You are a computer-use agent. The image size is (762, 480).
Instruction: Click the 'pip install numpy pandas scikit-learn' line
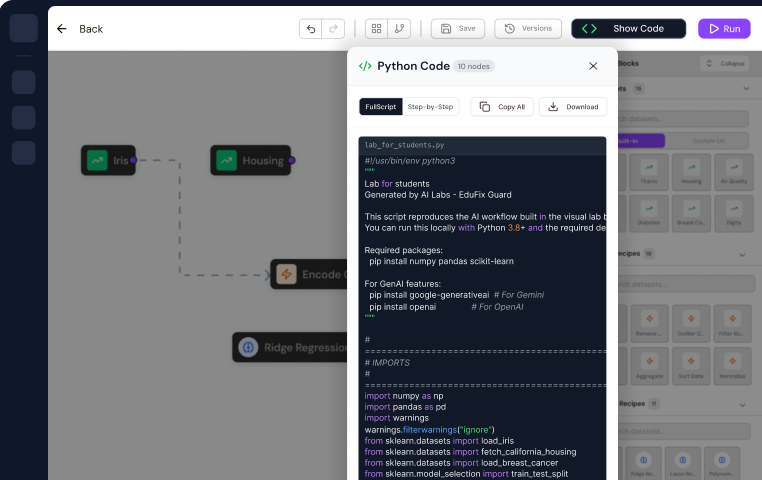[x=441, y=261]
